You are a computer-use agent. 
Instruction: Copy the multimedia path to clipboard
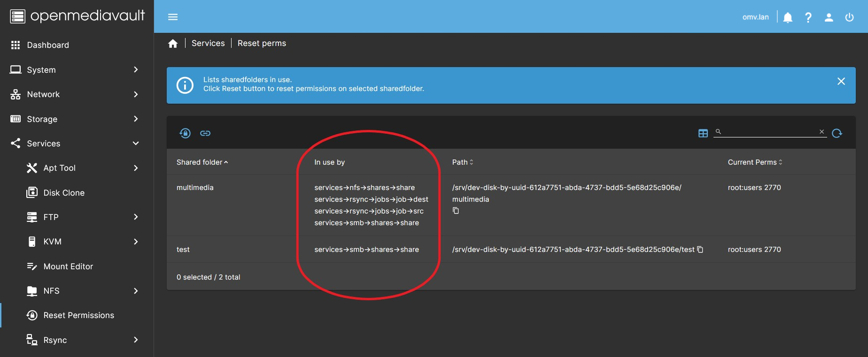coord(456,211)
